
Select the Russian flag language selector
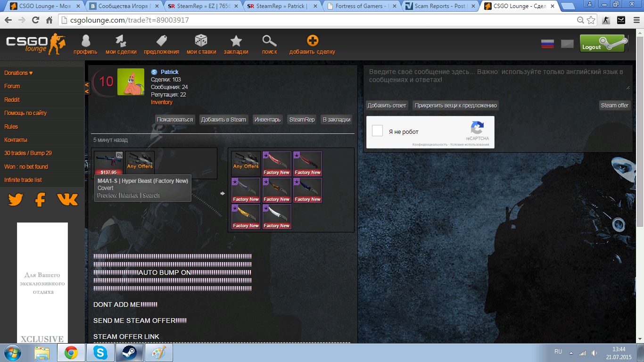[x=547, y=44]
